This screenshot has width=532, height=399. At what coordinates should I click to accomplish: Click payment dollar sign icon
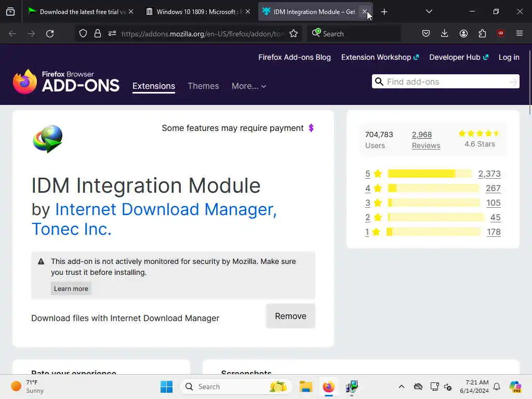coord(311,128)
